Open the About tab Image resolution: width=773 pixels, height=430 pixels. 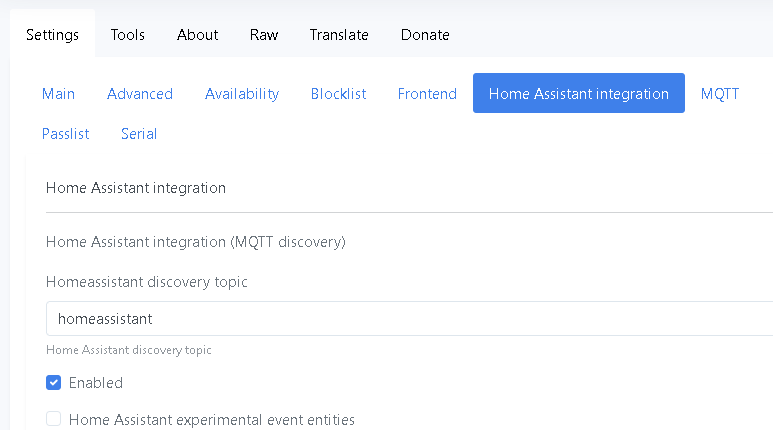click(x=198, y=35)
